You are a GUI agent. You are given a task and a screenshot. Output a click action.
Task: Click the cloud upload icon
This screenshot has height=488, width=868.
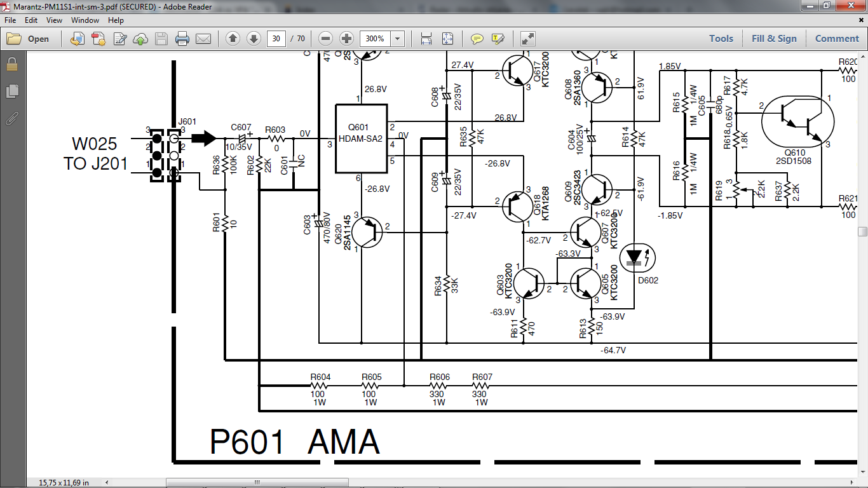coord(140,39)
